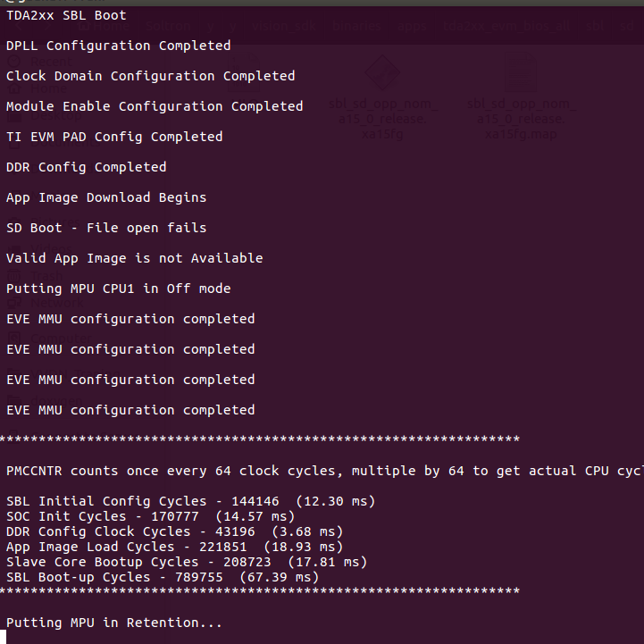Click "Valid App Image is not Available" message
The width and height of the screenshot is (644, 644).
(x=134, y=258)
